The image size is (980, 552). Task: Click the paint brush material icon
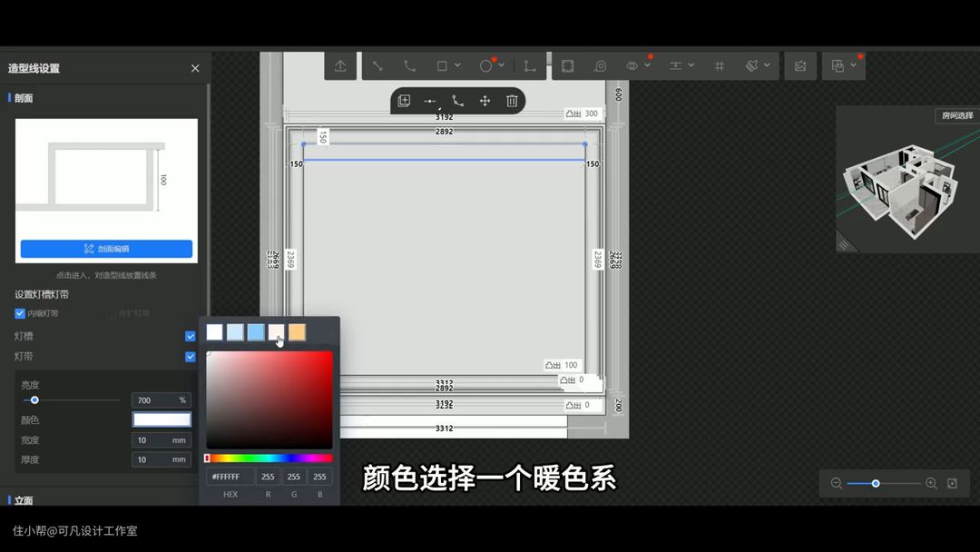752,65
